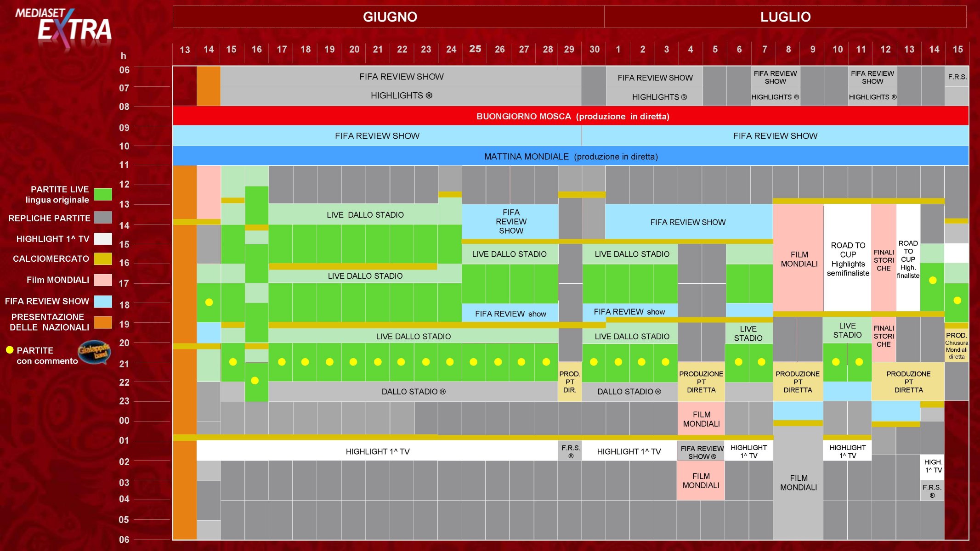Click the PARTITE con commento legend label
Screen dimensions: 980x551
pyautogui.click(x=47, y=355)
